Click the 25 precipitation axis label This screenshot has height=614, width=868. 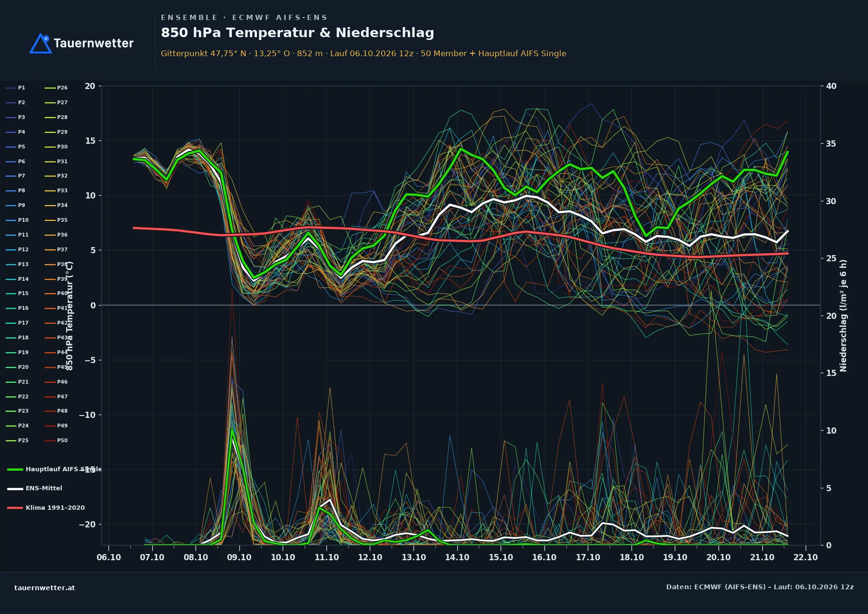point(831,258)
